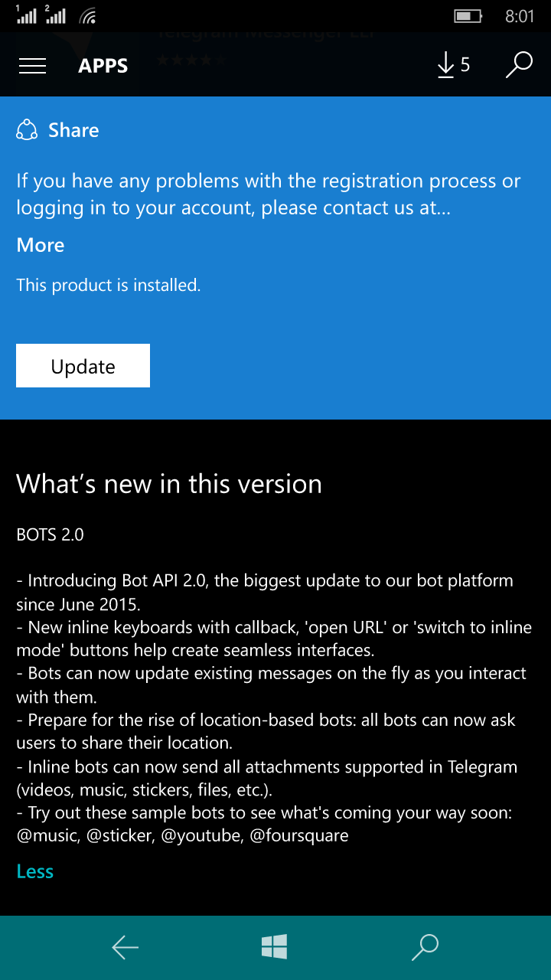Tap the Windows Start logo button
This screenshot has height=980, width=551.
pyautogui.click(x=274, y=947)
